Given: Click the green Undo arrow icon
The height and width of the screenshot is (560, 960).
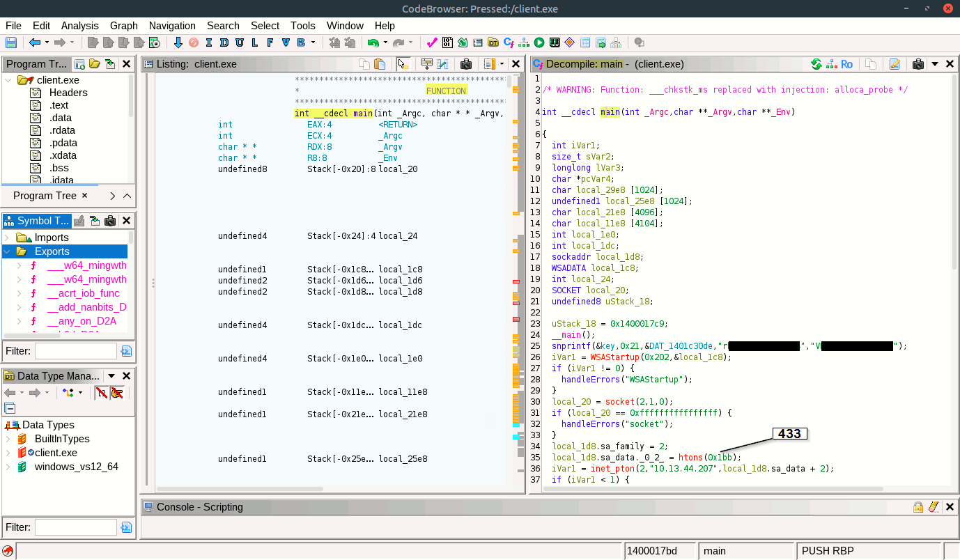Looking at the screenshot, I should [x=373, y=42].
